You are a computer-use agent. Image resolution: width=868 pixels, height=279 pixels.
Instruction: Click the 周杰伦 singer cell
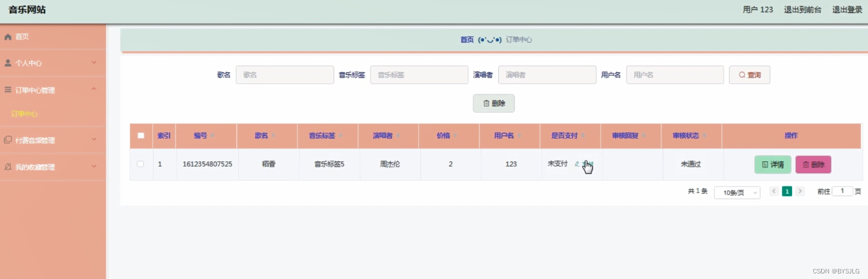point(390,164)
